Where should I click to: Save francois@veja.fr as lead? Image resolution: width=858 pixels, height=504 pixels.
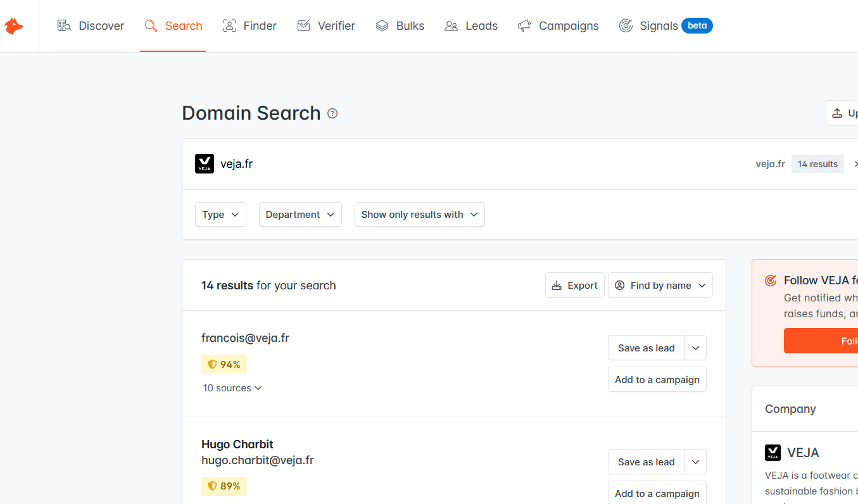click(x=647, y=348)
